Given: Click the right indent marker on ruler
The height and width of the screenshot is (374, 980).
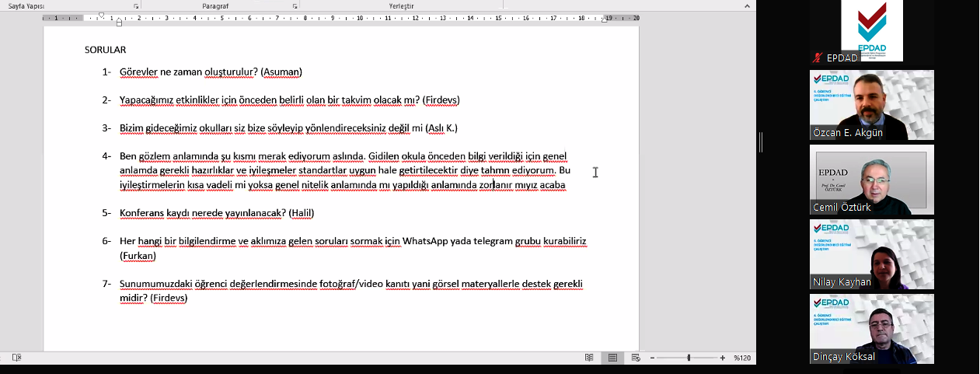Looking at the screenshot, I should tap(605, 20).
